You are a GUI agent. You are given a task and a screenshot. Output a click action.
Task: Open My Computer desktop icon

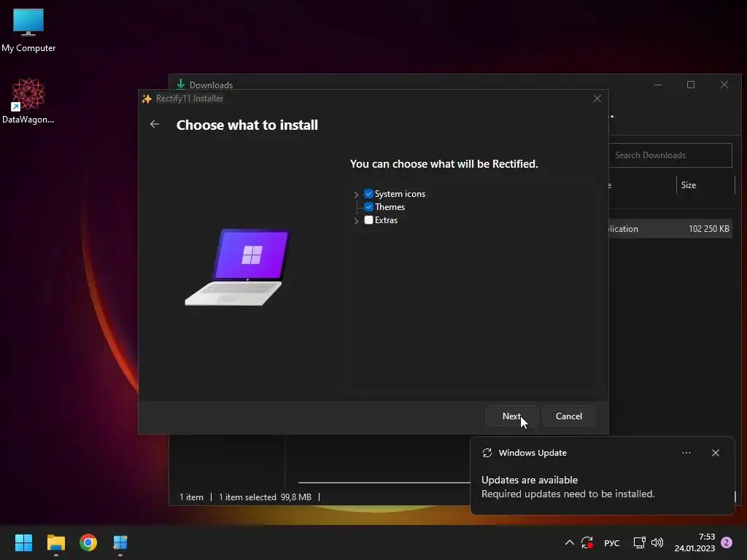[x=28, y=29]
